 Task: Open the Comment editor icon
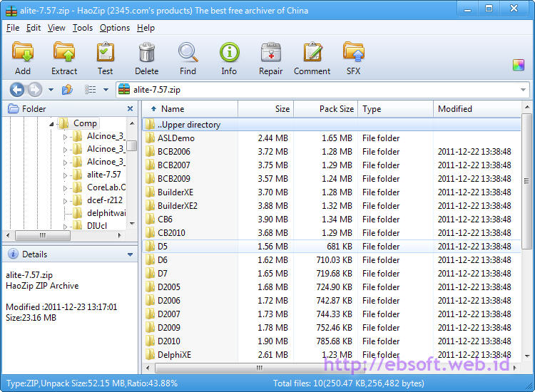click(x=312, y=52)
